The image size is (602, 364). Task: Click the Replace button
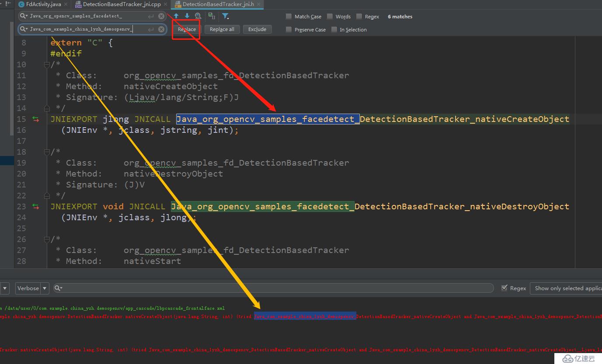pos(187,29)
